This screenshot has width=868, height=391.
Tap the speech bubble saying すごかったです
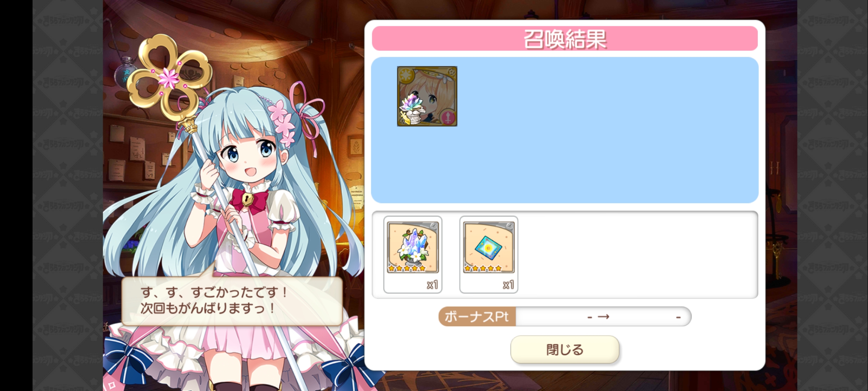[x=232, y=300]
